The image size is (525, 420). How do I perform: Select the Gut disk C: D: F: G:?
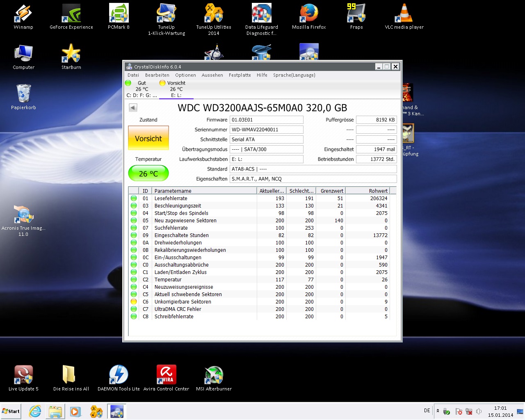tap(142, 89)
